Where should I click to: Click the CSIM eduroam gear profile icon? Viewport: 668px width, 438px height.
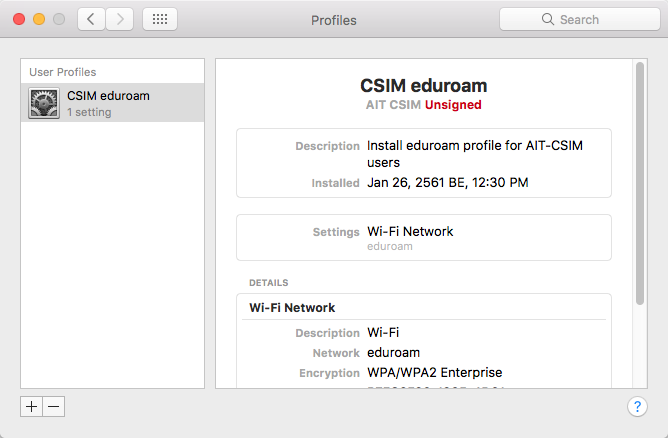44,103
